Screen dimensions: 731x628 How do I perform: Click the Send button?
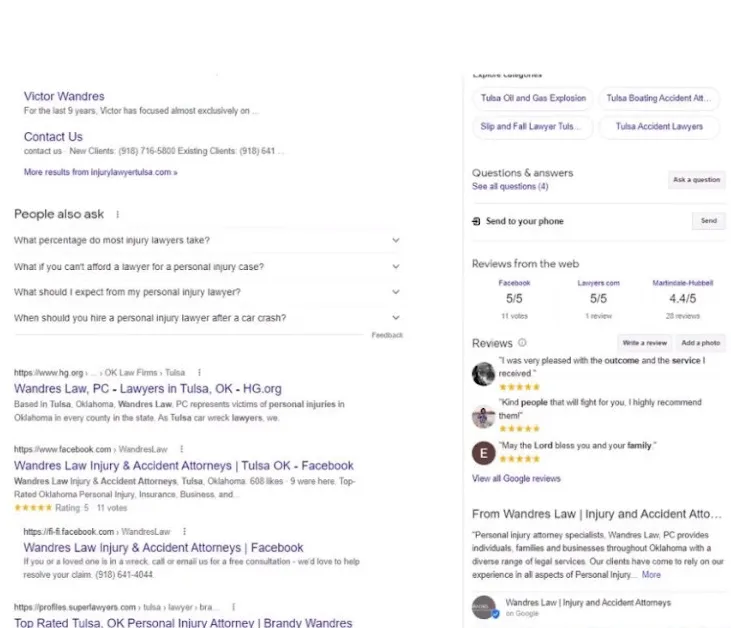[709, 221]
